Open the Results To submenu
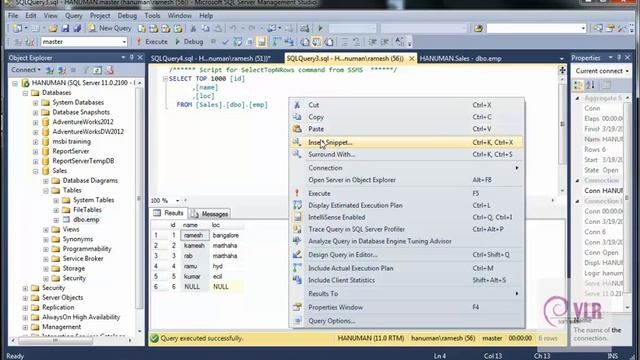This screenshot has width=640, height=360. (x=407, y=293)
